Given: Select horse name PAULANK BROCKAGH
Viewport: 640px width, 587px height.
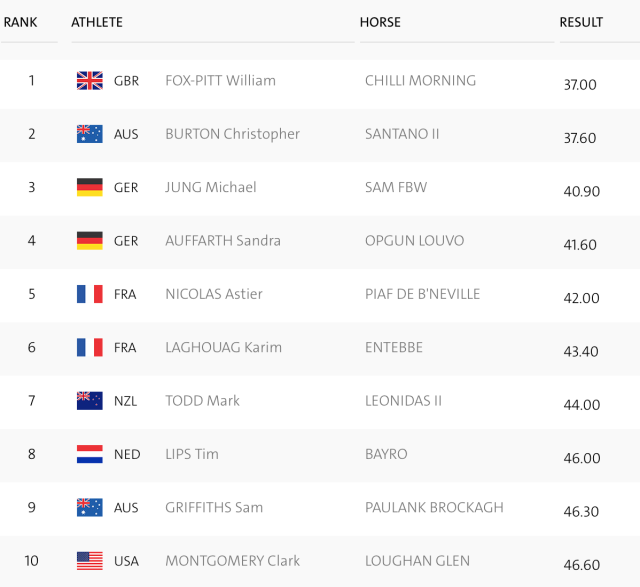Looking at the screenshot, I should tap(434, 507).
